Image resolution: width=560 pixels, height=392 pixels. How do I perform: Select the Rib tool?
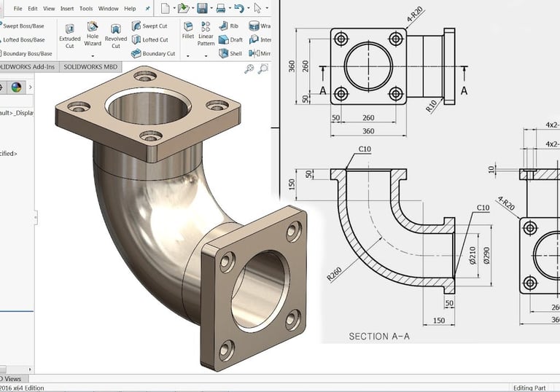pyautogui.click(x=228, y=26)
